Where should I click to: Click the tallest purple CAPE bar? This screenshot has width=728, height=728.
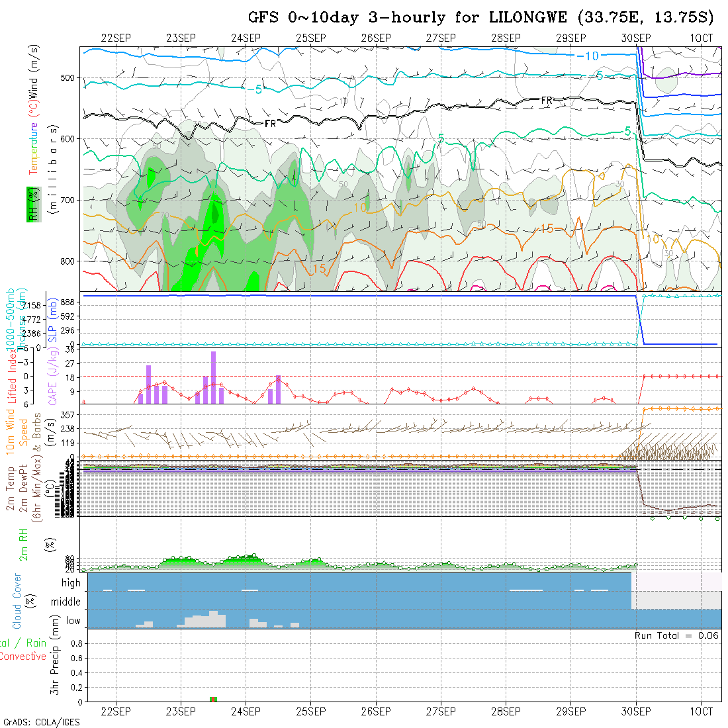click(213, 377)
